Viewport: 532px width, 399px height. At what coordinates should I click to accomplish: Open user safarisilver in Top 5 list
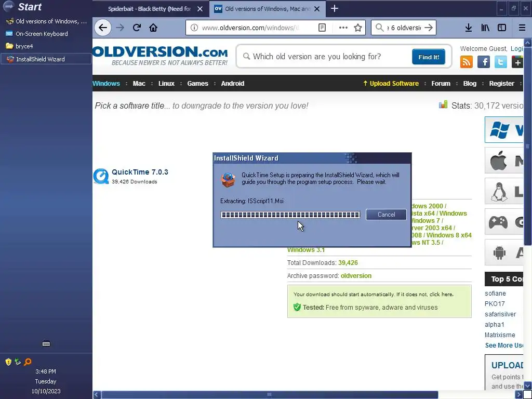tap(500, 314)
